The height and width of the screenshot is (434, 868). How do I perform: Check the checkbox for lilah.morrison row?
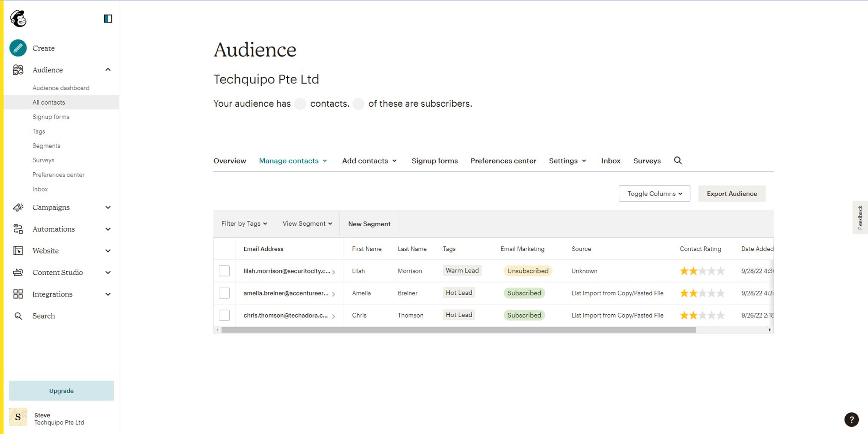point(224,270)
